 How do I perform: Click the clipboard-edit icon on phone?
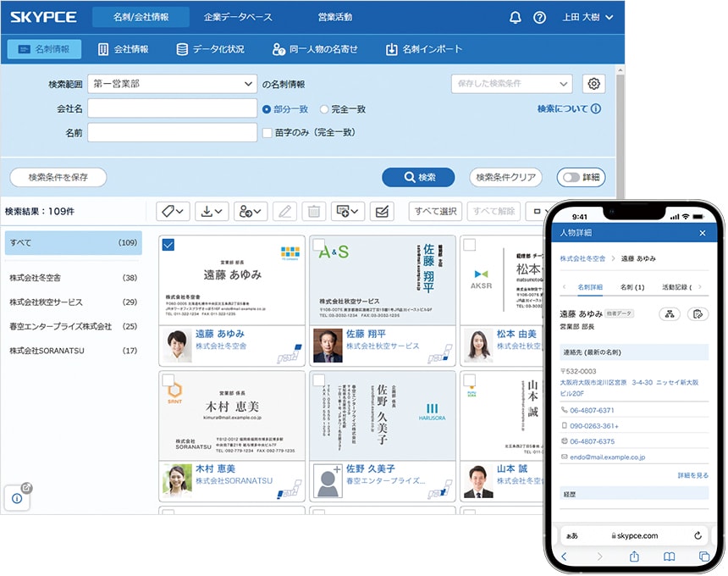698,314
